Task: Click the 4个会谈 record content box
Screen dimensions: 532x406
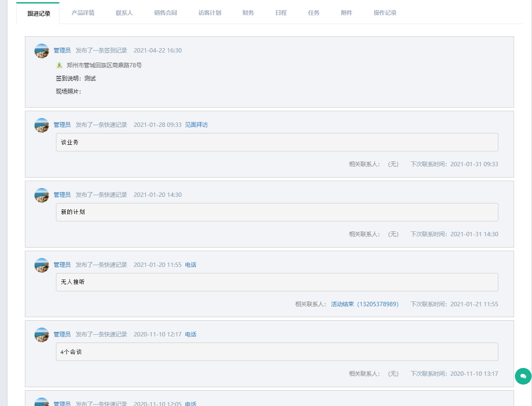Action: coord(277,352)
